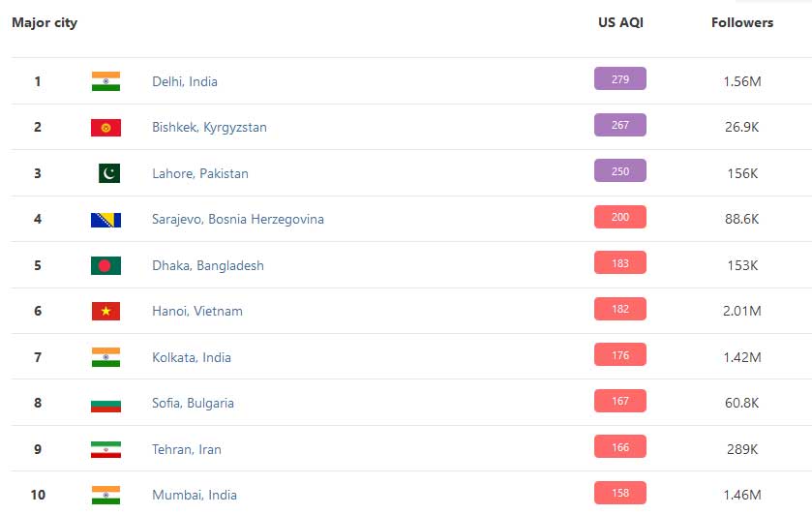Click the purple 279 AQI badge
The height and width of the screenshot is (515, 812).
619,78
